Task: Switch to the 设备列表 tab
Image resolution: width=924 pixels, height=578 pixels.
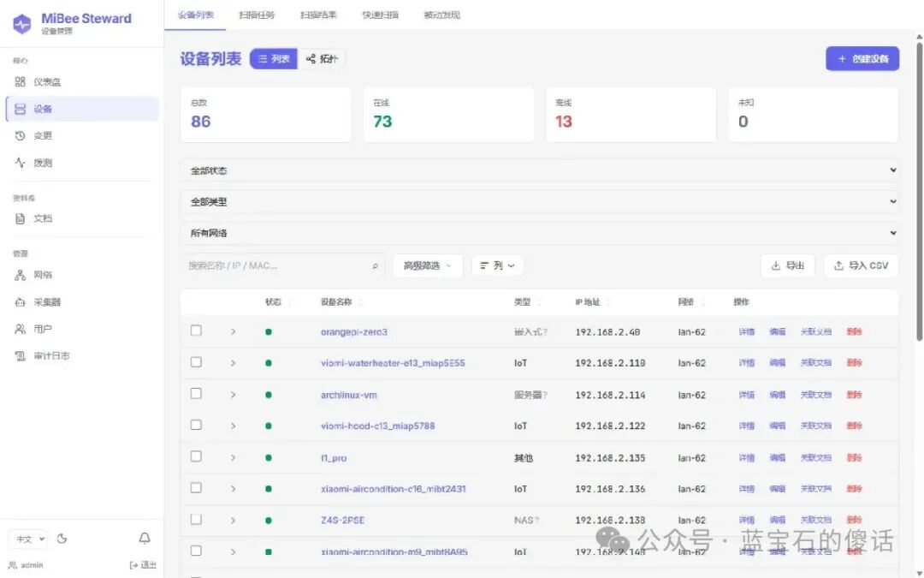Action: 196,15
